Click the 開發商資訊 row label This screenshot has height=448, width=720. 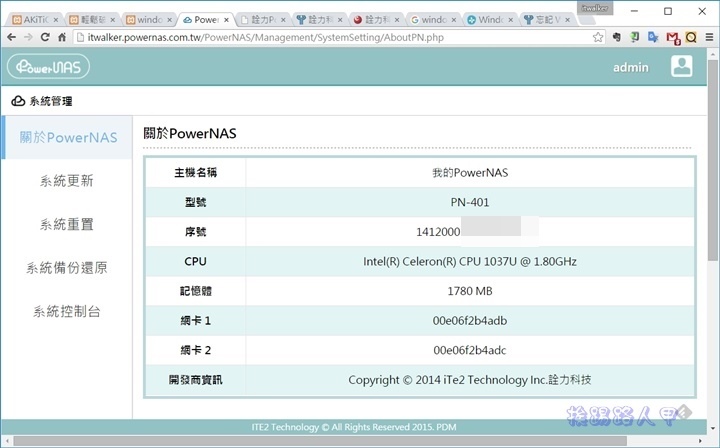(196, 380)
